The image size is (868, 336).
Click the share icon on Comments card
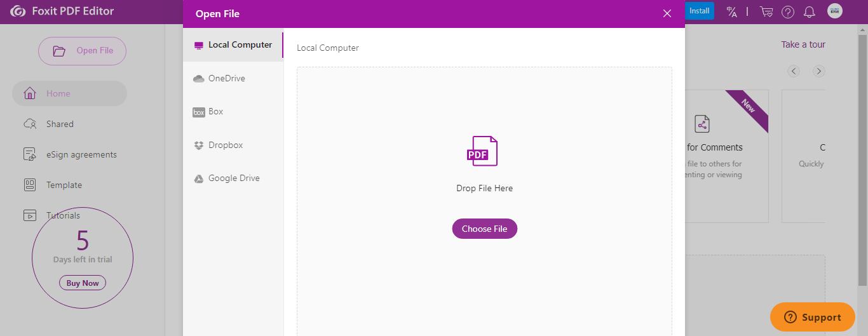tap(702, 124)
